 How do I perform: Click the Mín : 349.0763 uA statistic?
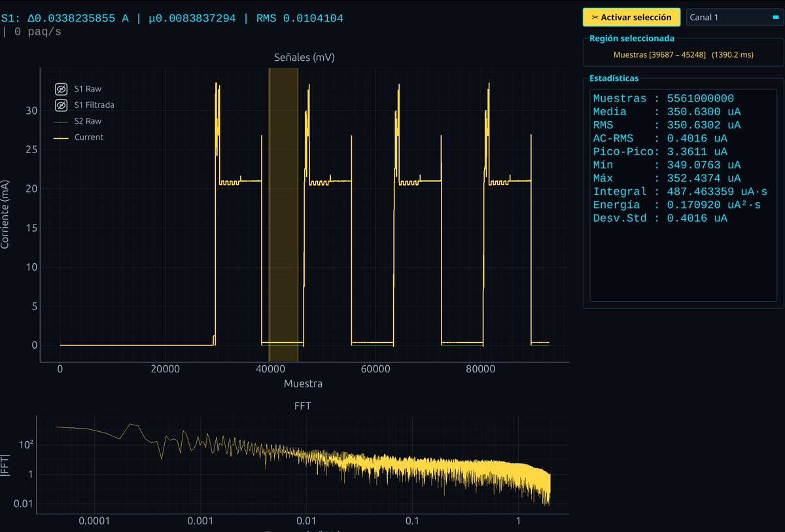tap(667, 165)
